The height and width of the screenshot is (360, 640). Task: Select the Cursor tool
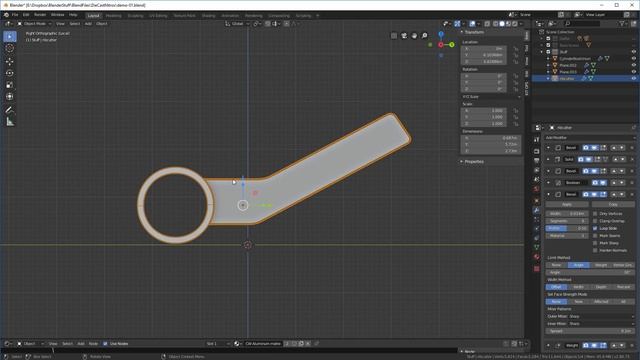(x=10, y=48)
